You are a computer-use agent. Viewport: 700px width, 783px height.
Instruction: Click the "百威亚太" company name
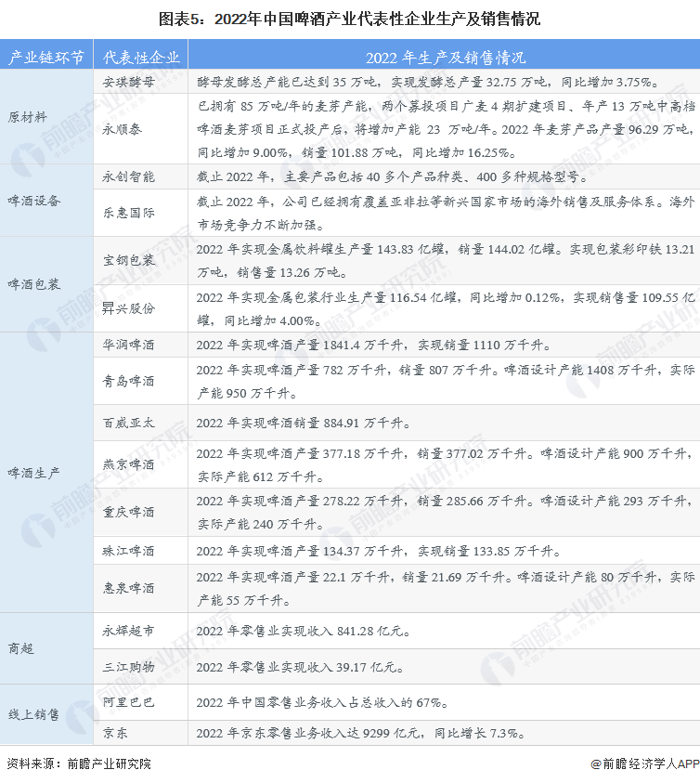point(129,422)
